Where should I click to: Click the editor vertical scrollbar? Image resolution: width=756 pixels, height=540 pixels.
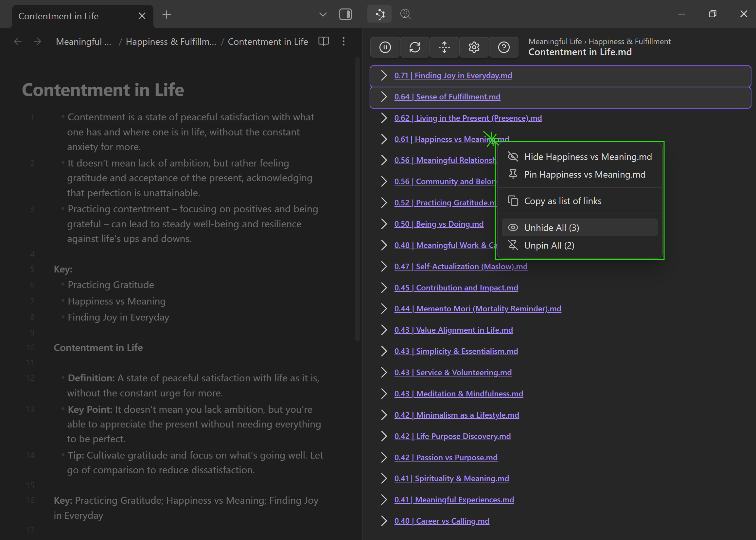click(357, 200)
